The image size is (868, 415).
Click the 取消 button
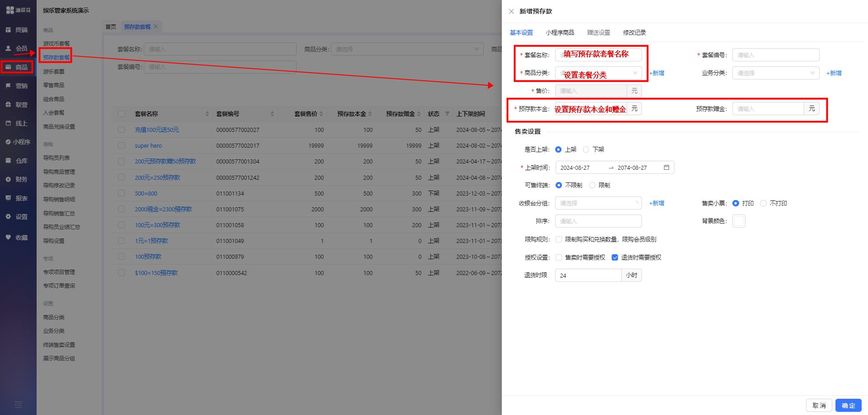(819, 406)
